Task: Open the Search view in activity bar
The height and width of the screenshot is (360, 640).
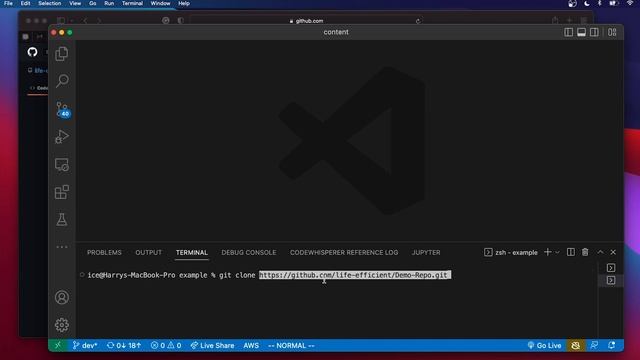Action: [x=62, y=81]
